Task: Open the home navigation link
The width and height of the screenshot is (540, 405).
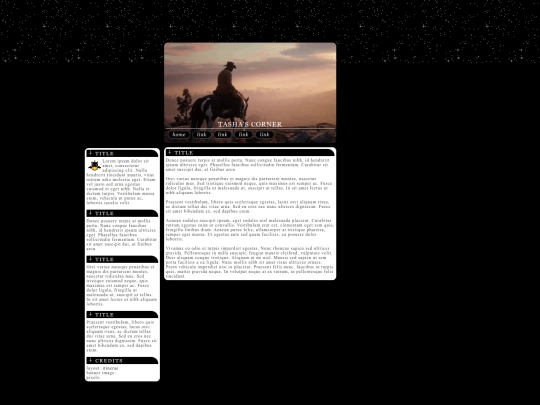Action: pyautogui.click(x=179, y=134)
